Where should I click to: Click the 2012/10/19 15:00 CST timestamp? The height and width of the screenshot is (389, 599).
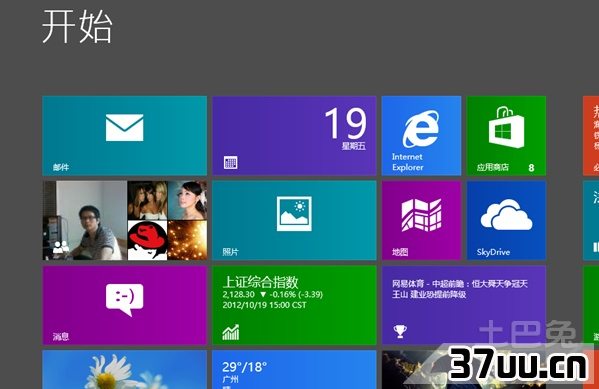pyautogui.click(x=264, y=305)
